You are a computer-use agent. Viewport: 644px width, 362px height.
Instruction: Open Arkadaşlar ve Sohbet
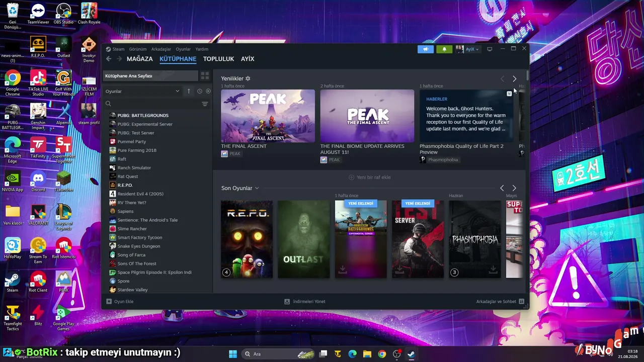pyautogui.click(x=500, y=302)
